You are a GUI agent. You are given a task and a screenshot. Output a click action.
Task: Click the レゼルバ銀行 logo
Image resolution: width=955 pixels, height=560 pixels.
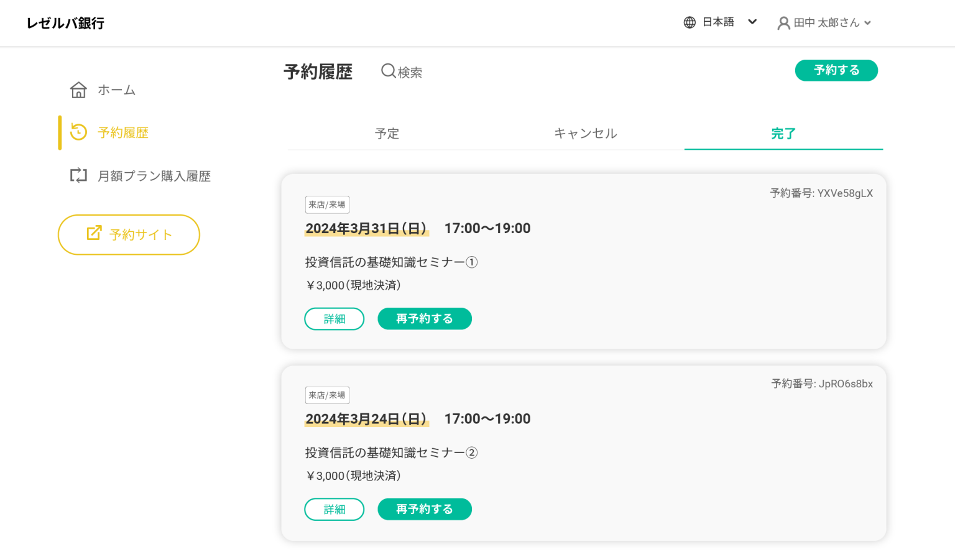pyautogui.click(x=65, y=23)
